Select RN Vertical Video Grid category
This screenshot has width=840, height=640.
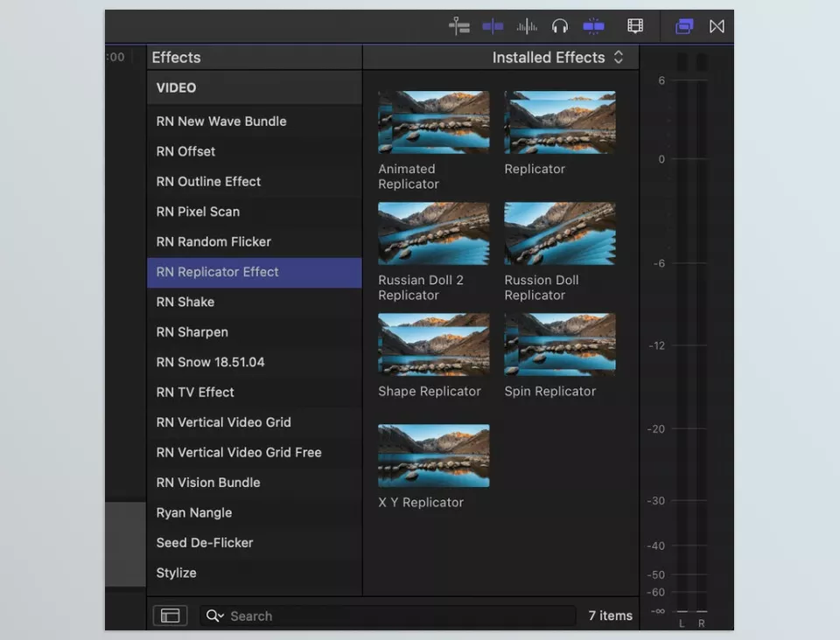click(255, 422)
